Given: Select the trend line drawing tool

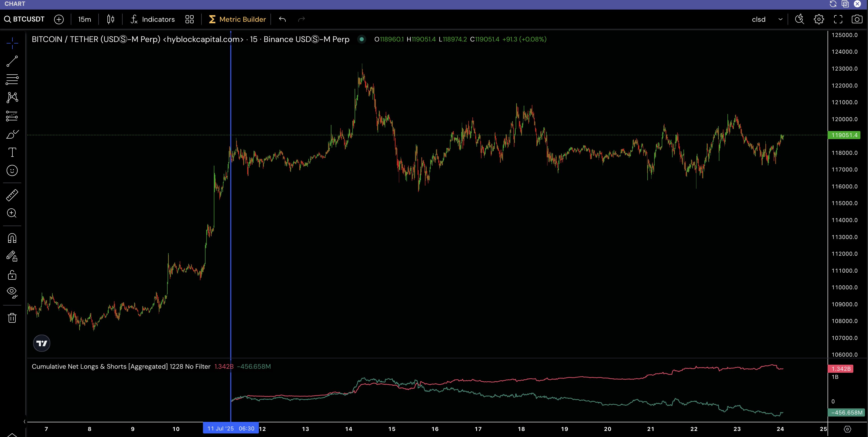Looking at the screenshot, I should click(x=12, y=61).
